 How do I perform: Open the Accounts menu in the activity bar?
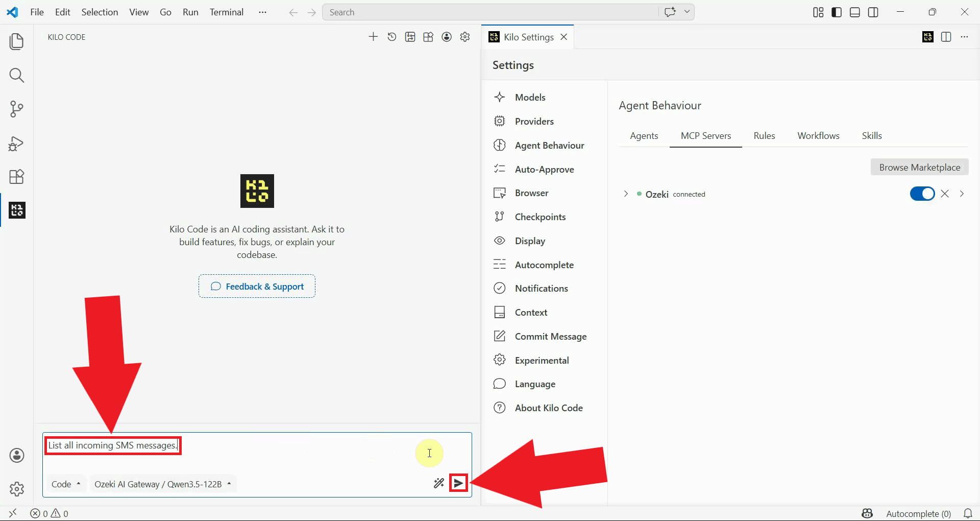point(17,455)
